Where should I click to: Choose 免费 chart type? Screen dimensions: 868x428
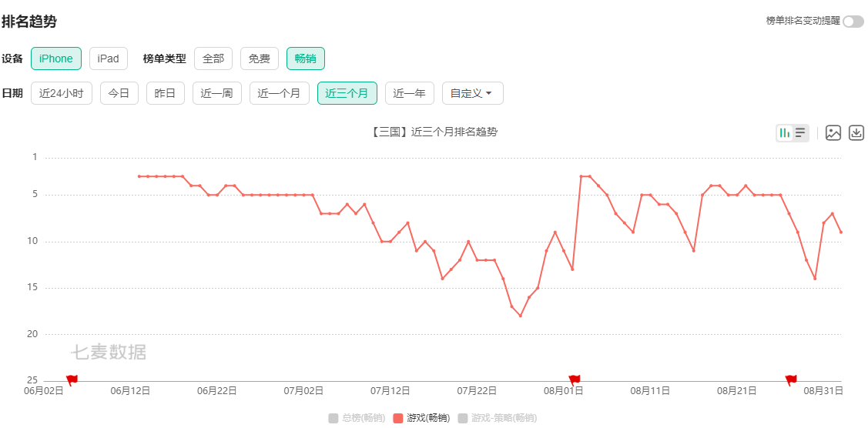pyautogui.click(x=260, y=59)
